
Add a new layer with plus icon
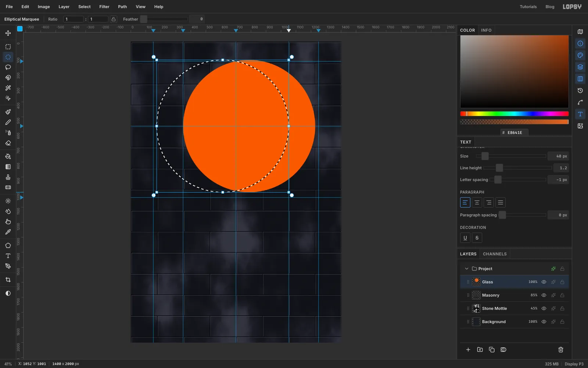pyautogui.click(x=468, y=350)
